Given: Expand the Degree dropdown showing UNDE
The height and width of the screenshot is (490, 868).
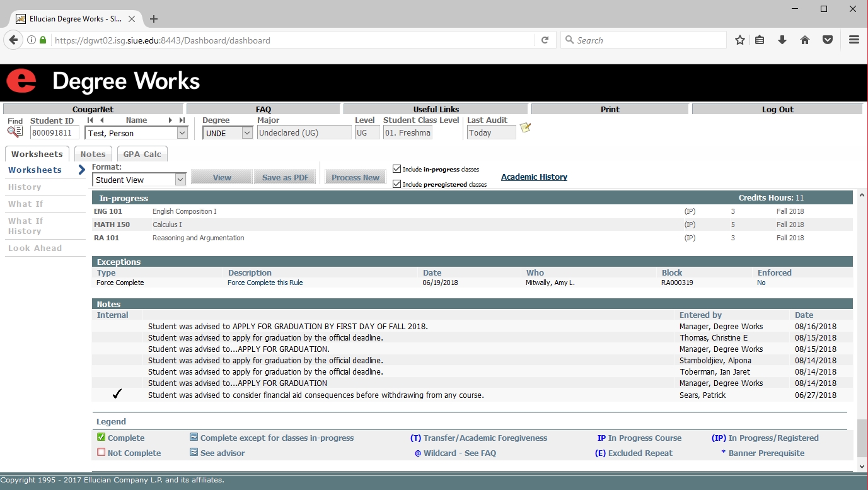Looking at the screenshot, I should tap(246, 133).
